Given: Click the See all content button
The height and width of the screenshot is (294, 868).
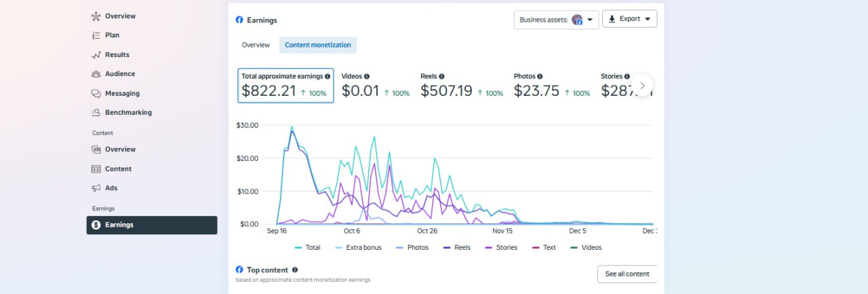Looking at the screenshot, I should (627, 274).
